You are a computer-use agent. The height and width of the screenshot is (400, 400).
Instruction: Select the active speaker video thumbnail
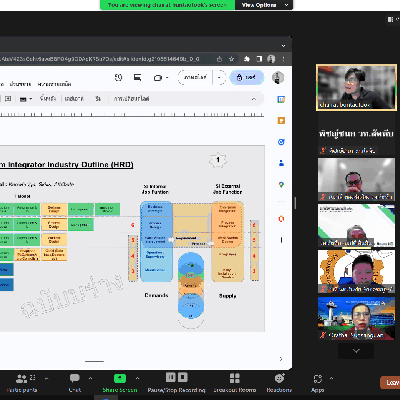(x=356, y=87)
